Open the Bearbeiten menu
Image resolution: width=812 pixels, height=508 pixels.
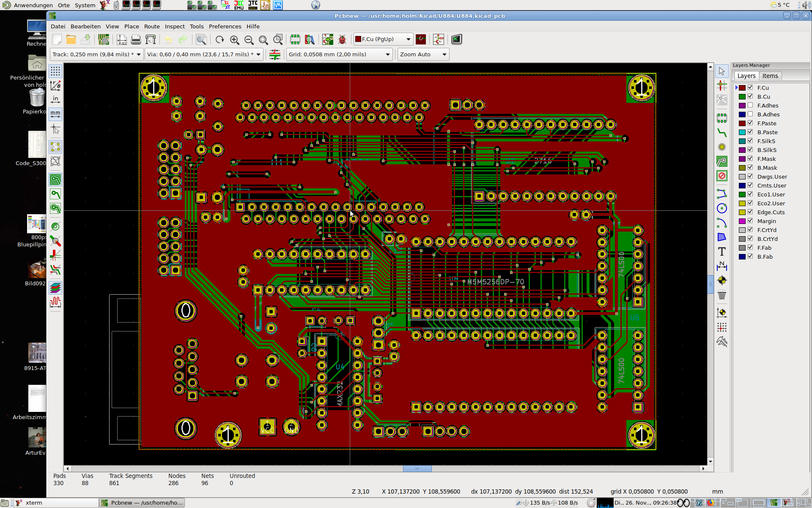tap(85, 26)
